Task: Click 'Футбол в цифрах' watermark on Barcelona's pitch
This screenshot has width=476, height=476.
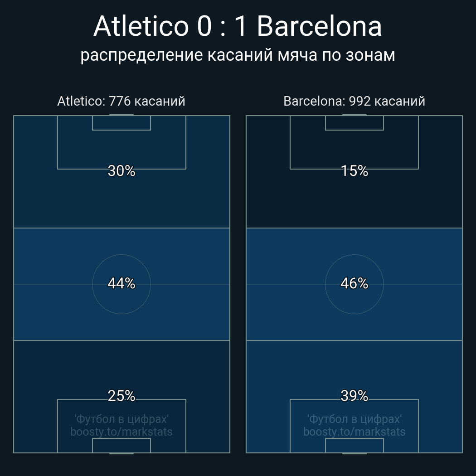Action: (355, 419)
